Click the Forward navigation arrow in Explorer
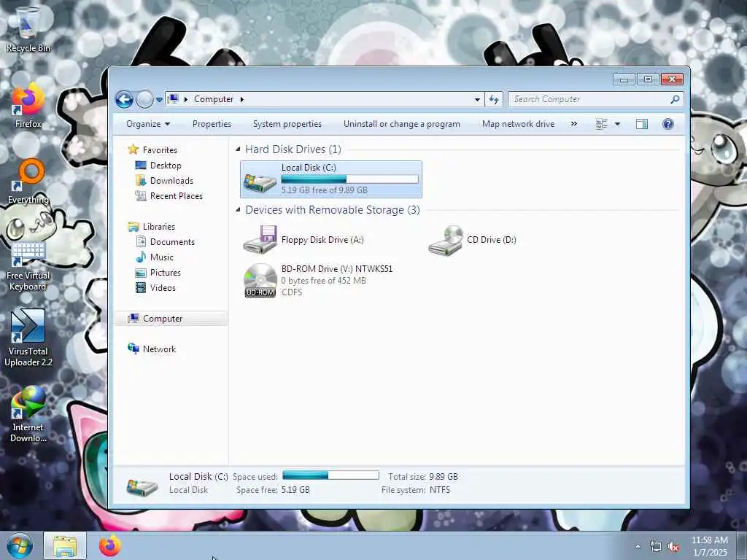This screenshot has width=747, height=560. 144,99
